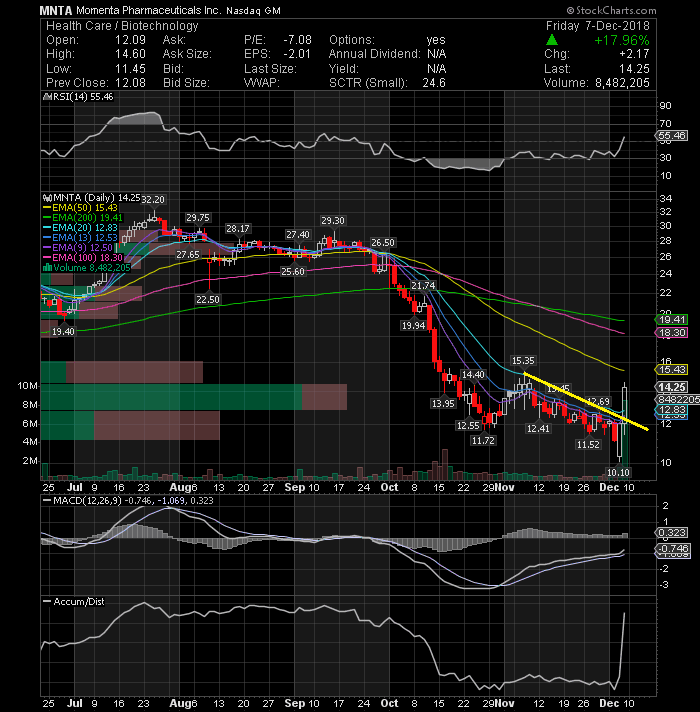Click the 29.75 price label
This screenshot has width=700, height=712.
(198, 218)
